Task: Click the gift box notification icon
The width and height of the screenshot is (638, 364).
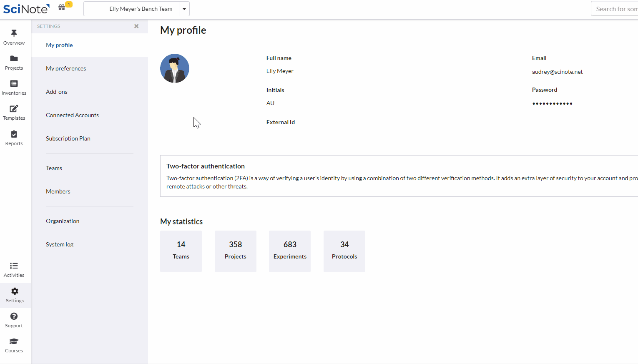Action: 62,8
